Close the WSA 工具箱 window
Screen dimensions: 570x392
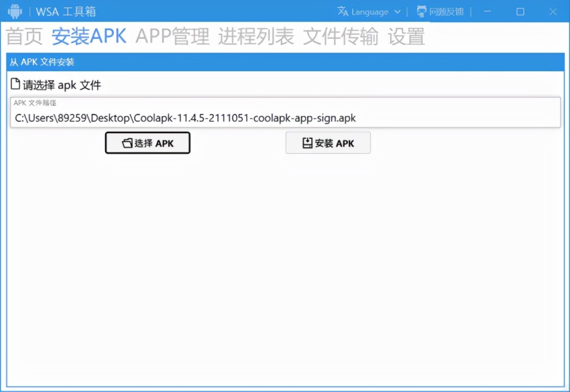(553, 12)
